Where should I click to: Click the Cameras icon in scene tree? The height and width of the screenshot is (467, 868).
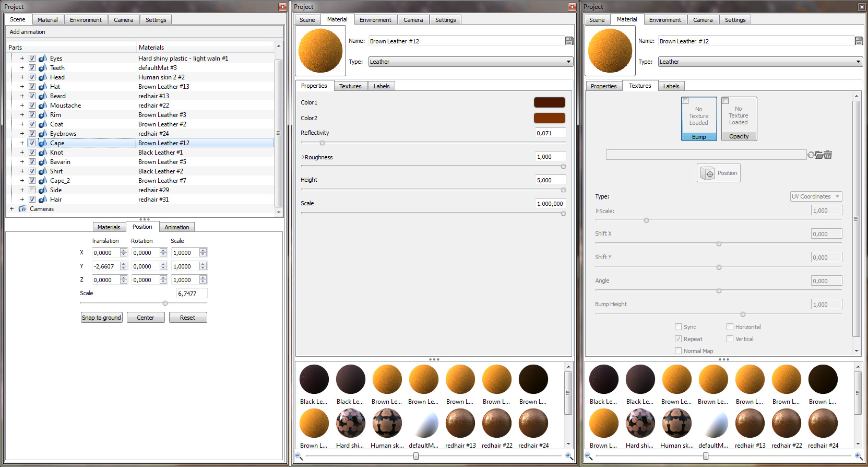click(x=22, y=209)
